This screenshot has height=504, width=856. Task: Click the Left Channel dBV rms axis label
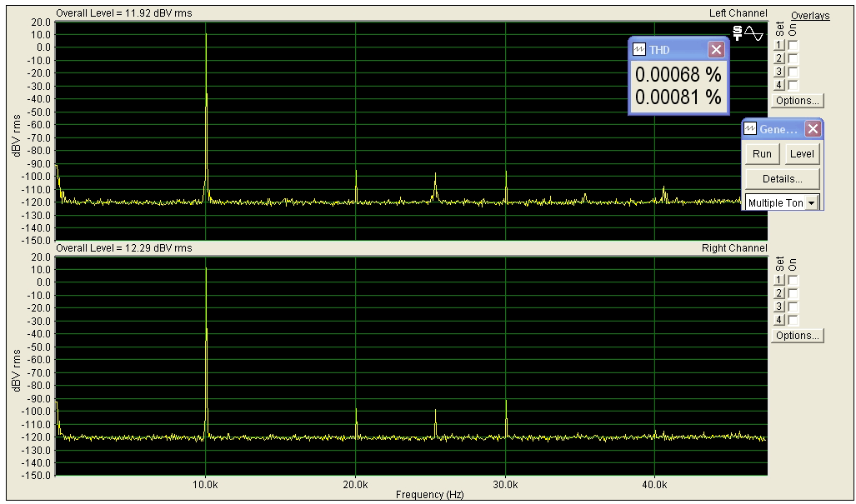pyautogui.click(x=17, y=135)
